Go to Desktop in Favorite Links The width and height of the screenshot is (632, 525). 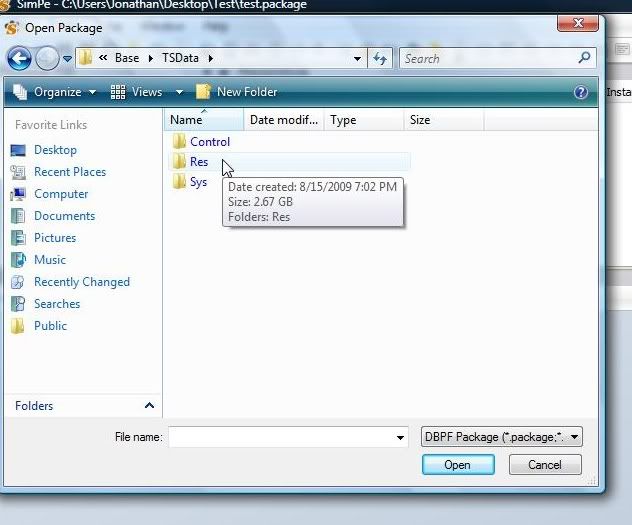55,150
